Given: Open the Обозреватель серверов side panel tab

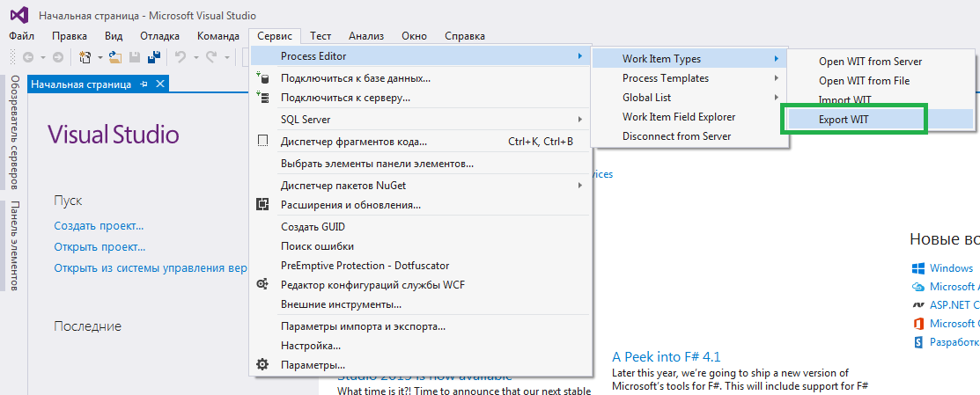Looking at the screenshot, I should tap(14, 132).
